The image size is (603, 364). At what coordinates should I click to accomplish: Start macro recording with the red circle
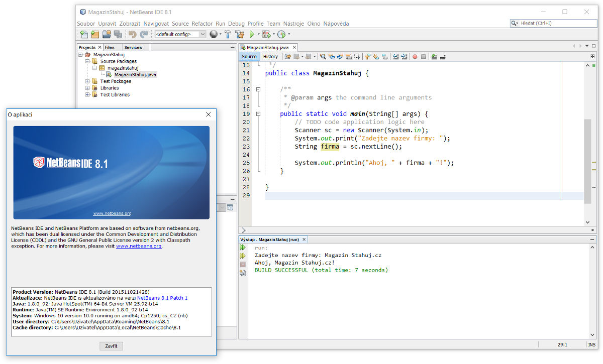(415, 57)
